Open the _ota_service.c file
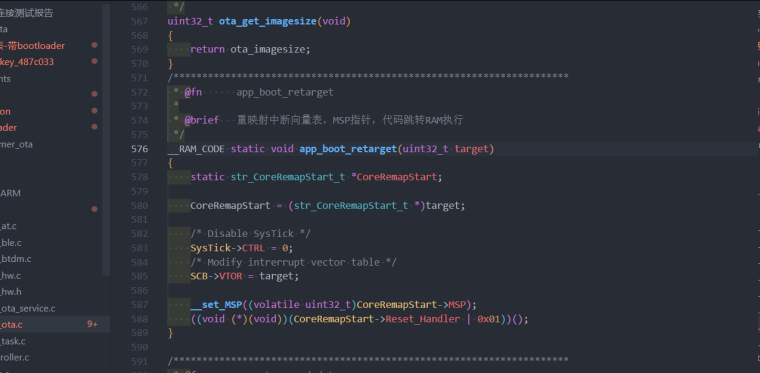Image resolution: width=760 pixels, height=373 pixels. point(28,308)
